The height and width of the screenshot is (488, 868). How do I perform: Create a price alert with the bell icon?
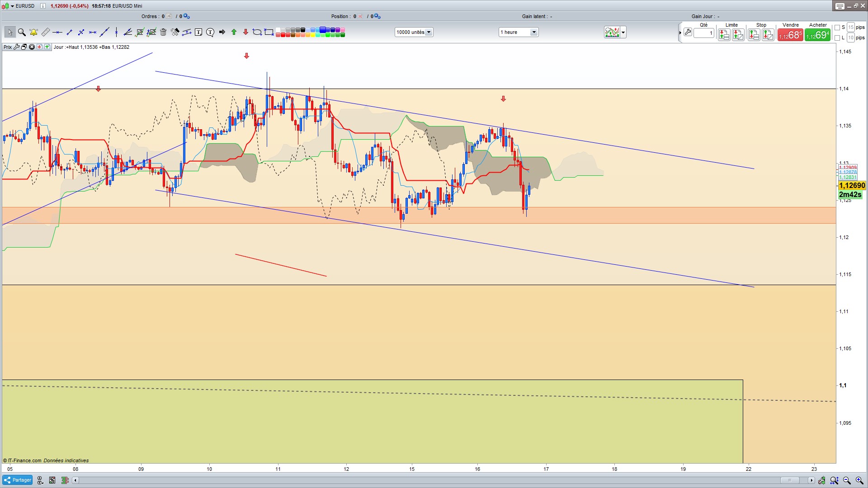coord(33,32)
